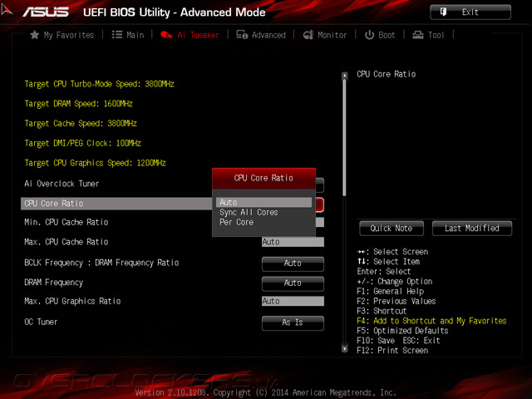
Task: Open the DRAM Frequency dropdown
Action: pyautogui.click(x=293, y=283)
